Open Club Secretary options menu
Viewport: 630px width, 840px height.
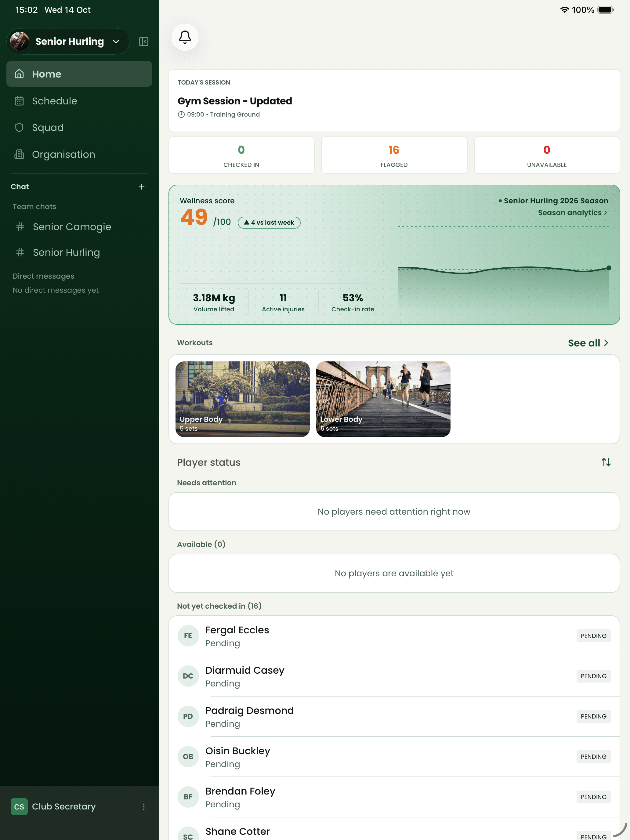click(143, 807)
